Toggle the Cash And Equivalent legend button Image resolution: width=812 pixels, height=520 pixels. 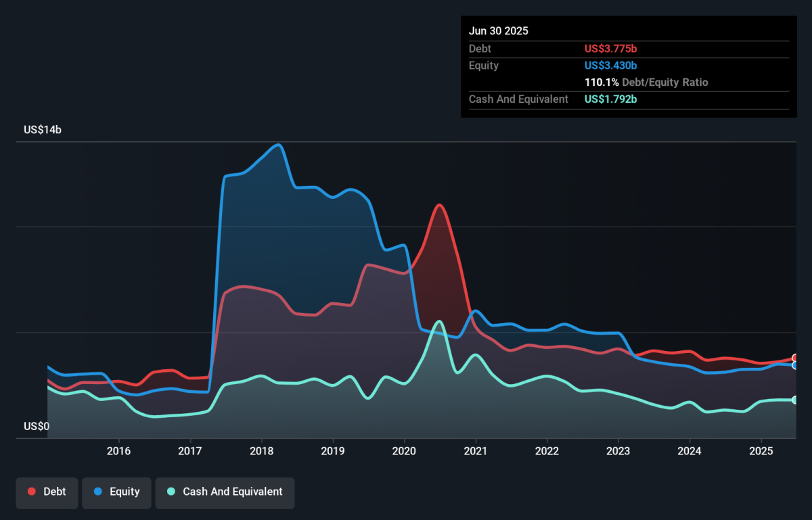pos(225,492)
